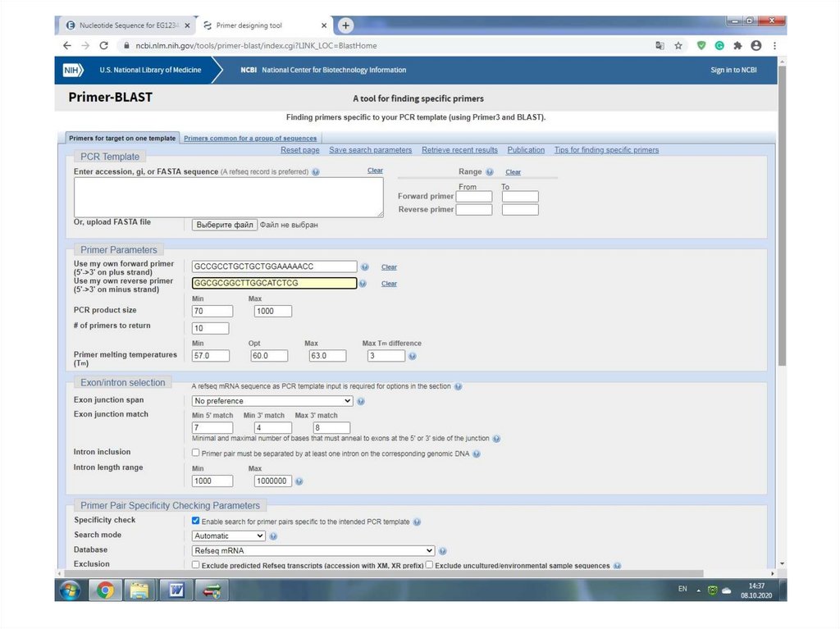Open help icon beside exon junction match description

click(x=496, y=439)
